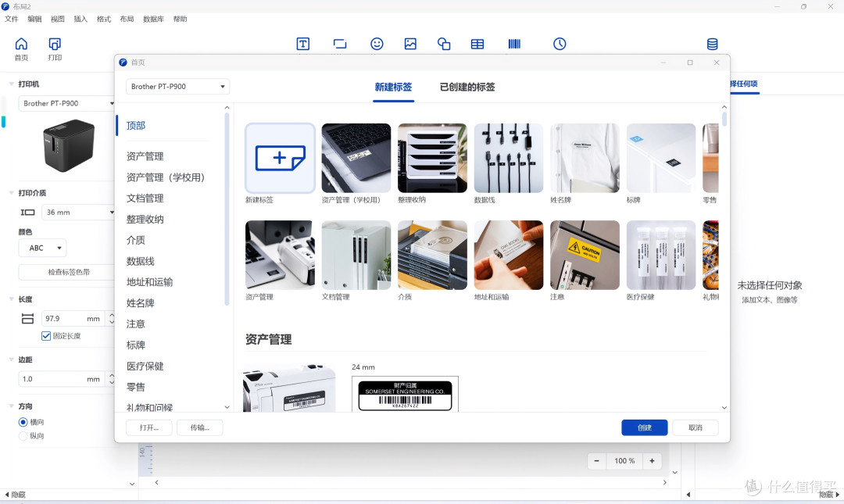The height and width of the screenshot is (504, 844).
Task: Collapse the 打印介质 section
Action: [x=11, y=193]
